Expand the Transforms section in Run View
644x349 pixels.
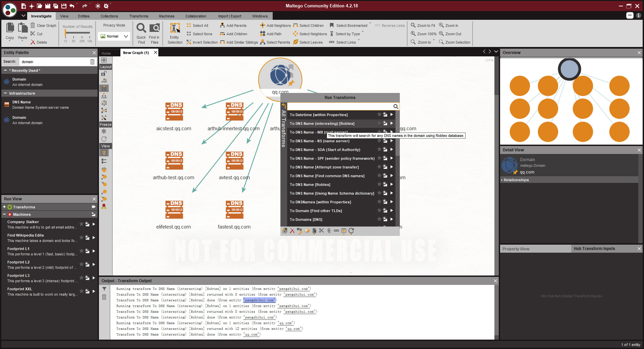(4, 207)
